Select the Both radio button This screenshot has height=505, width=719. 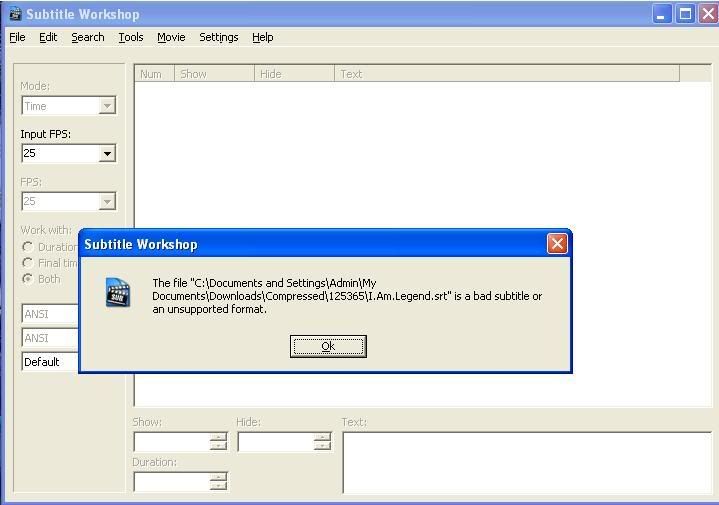coord(28,279)
